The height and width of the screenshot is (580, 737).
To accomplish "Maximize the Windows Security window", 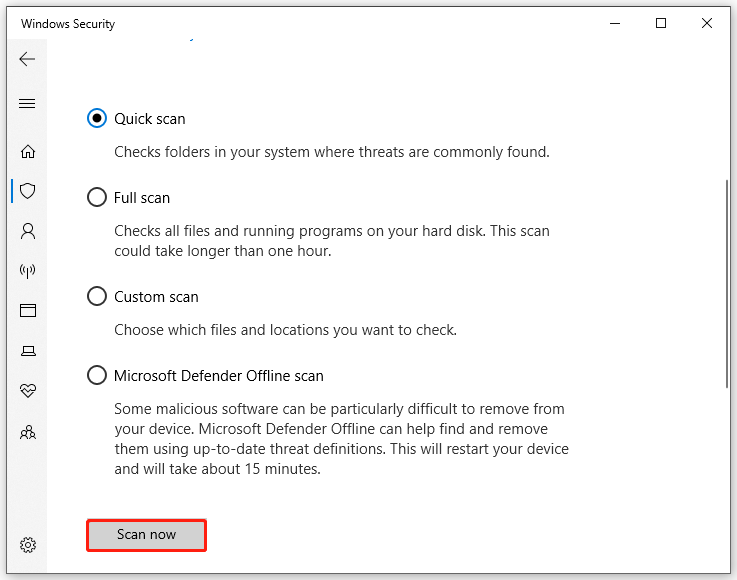I will pos(661,23).
